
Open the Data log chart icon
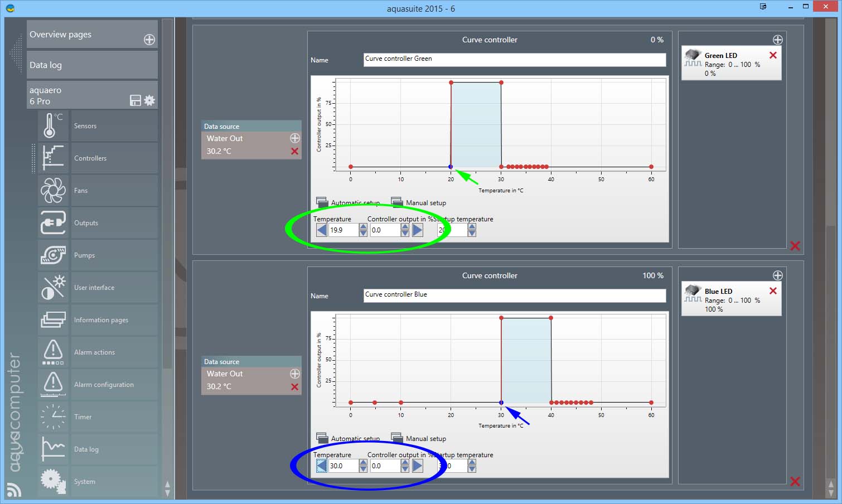click(53, 449)
